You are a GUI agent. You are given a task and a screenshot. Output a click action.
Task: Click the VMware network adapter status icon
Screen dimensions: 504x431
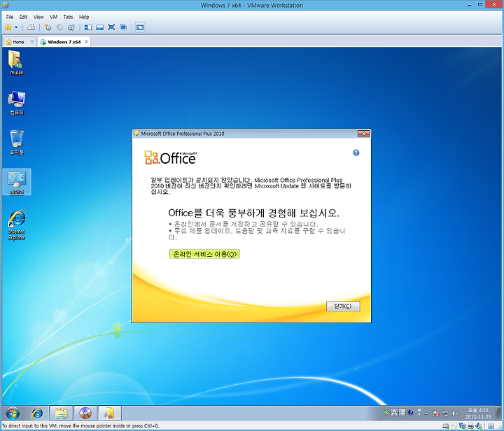[x=462, y=426]
